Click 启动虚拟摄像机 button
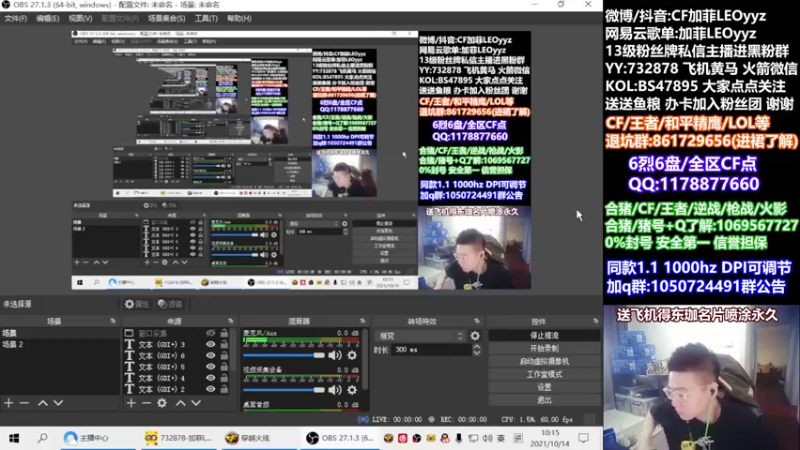The image size is (800, 450). (544, 361)
